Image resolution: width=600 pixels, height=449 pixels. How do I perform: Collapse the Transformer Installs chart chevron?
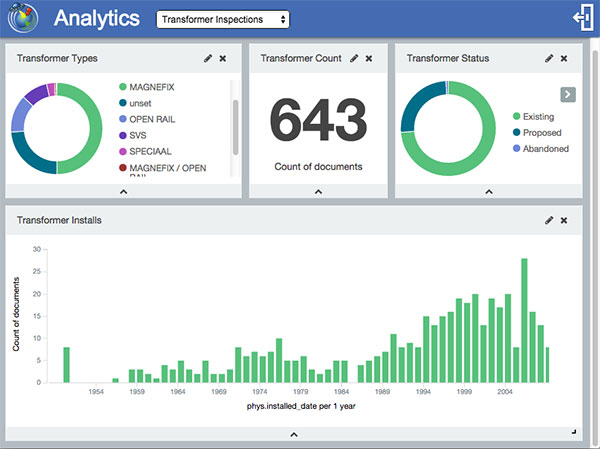(x=293, y=434)
